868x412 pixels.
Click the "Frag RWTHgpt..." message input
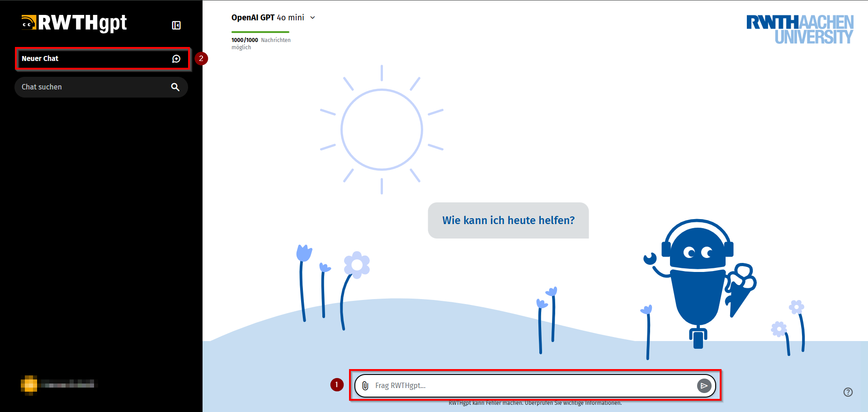pyautogui.click(x=497, y=385)
